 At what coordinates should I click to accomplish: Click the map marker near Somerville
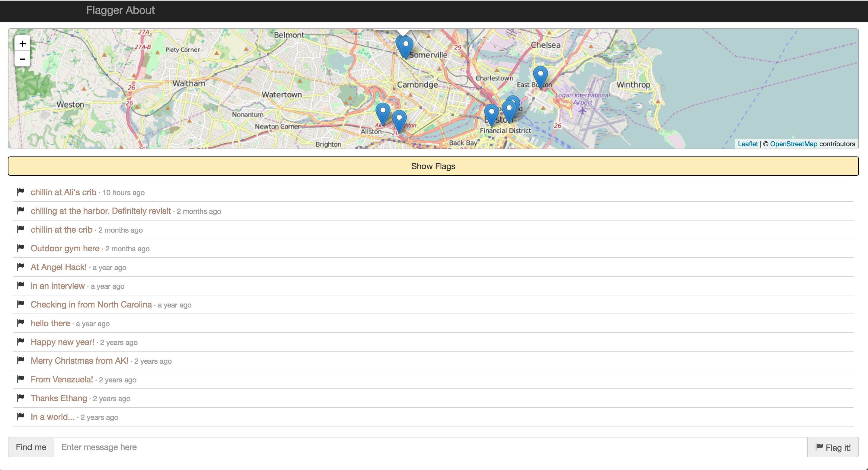tap(406, 47)
